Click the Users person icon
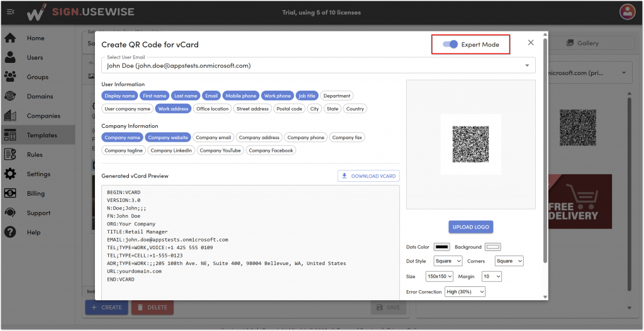This screenshot has width=644, height=331. (x=10, y=57)
